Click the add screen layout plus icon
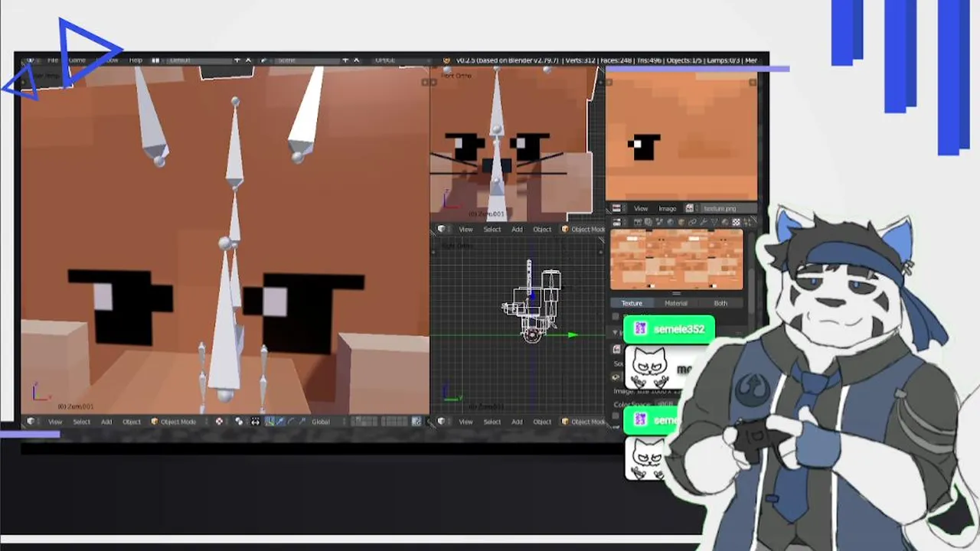 coord(237,60)
